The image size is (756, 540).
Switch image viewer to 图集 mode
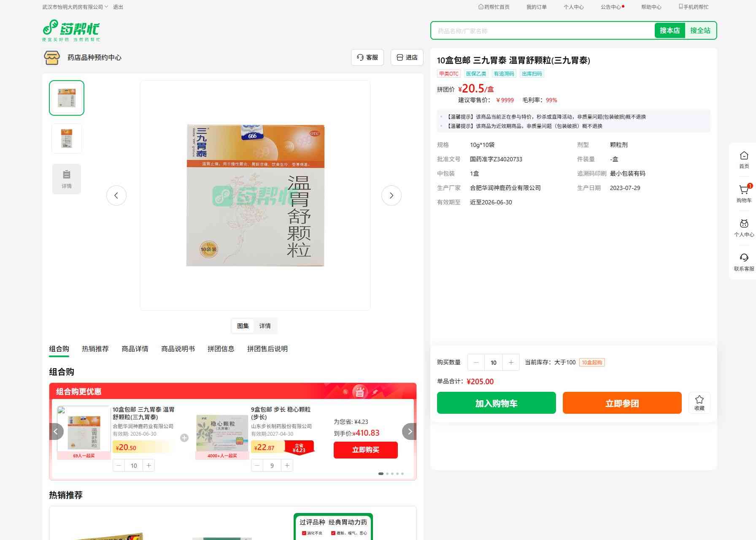click(x=243, y=326)
